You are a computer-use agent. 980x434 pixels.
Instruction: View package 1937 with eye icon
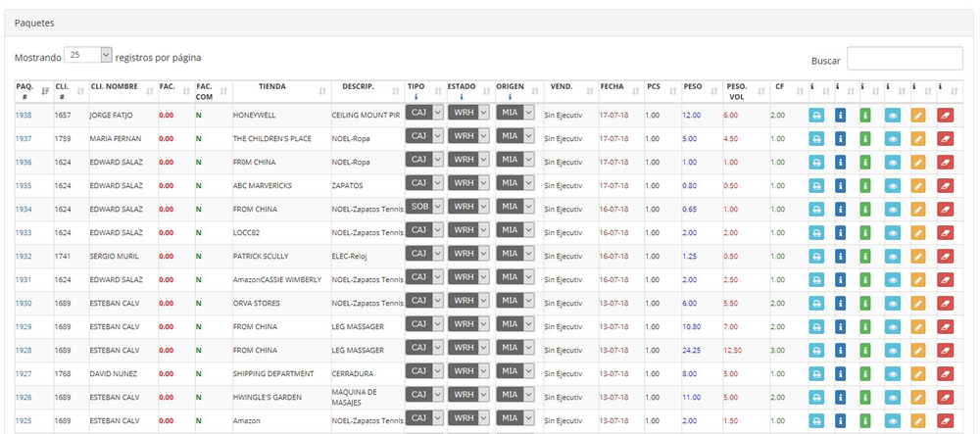(x=893, y=139)
